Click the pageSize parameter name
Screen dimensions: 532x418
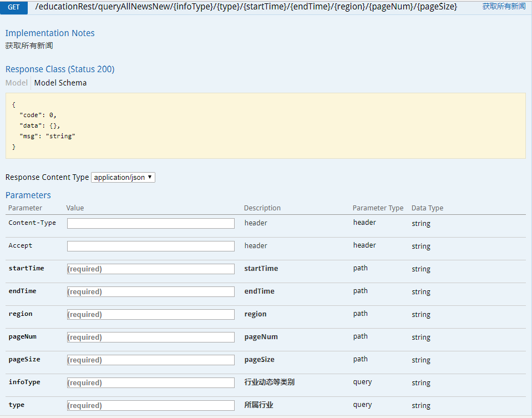(x=24, y=360)
